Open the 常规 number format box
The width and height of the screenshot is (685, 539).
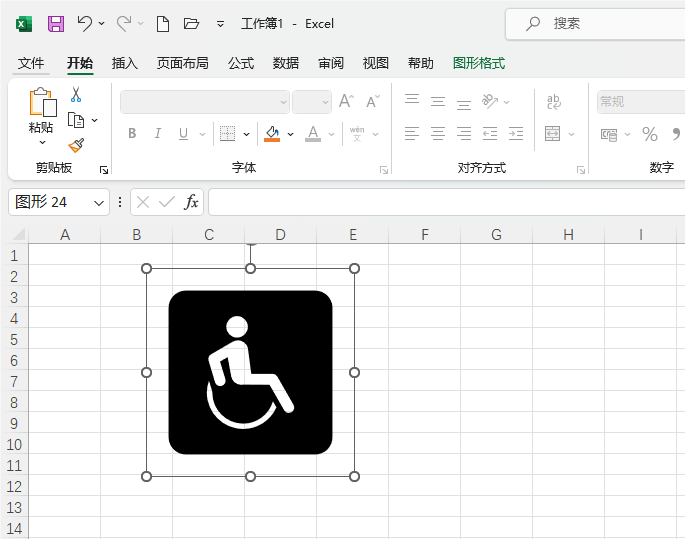[x=641, y=102]
